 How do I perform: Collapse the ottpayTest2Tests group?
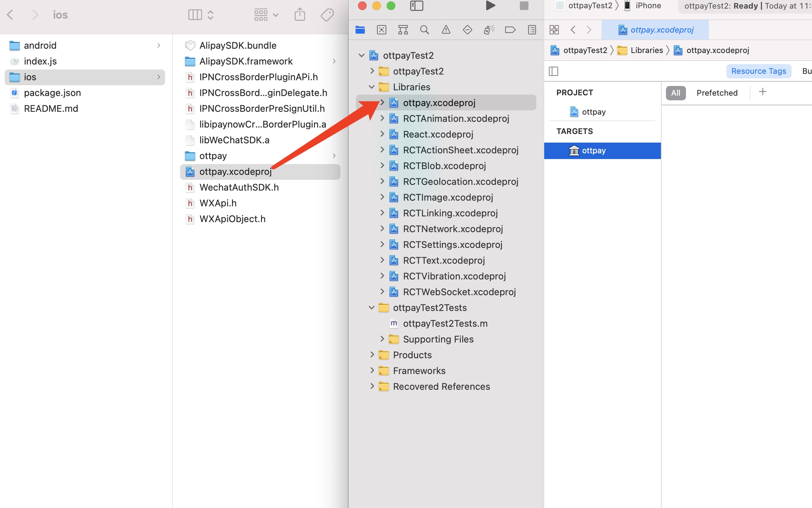[x=372, y=308]
